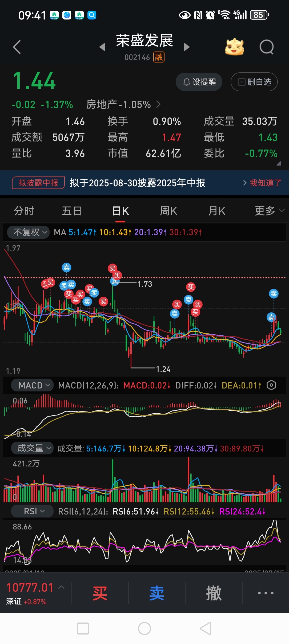Open the search magnifier icon

[x=267, y=47]
